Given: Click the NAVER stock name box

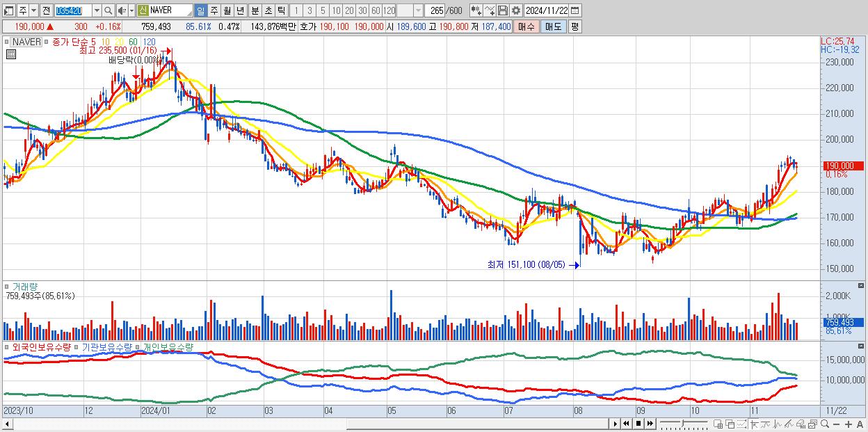Looking at the screenshot, I should pos(170,10).
